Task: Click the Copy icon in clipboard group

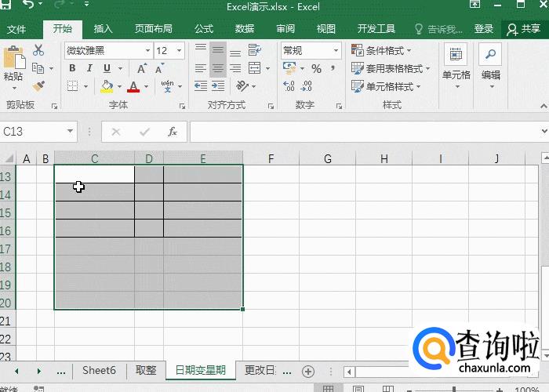Action: 38,68
